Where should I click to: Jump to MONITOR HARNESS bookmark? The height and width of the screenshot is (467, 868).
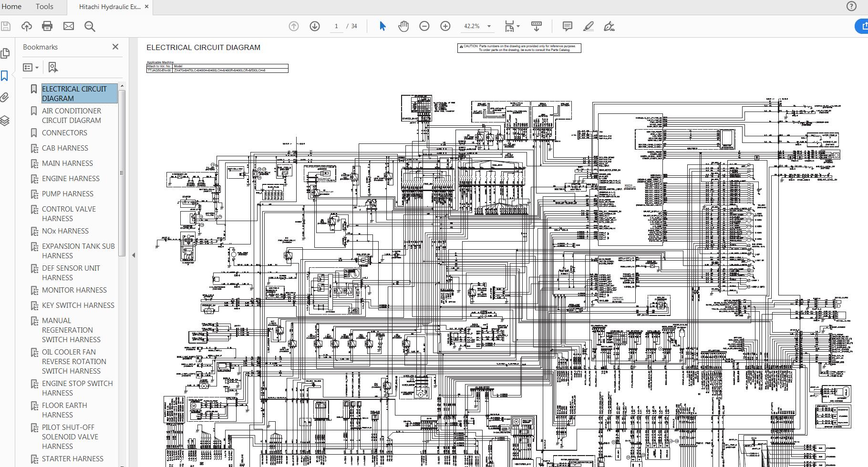[x=74, y=290]
